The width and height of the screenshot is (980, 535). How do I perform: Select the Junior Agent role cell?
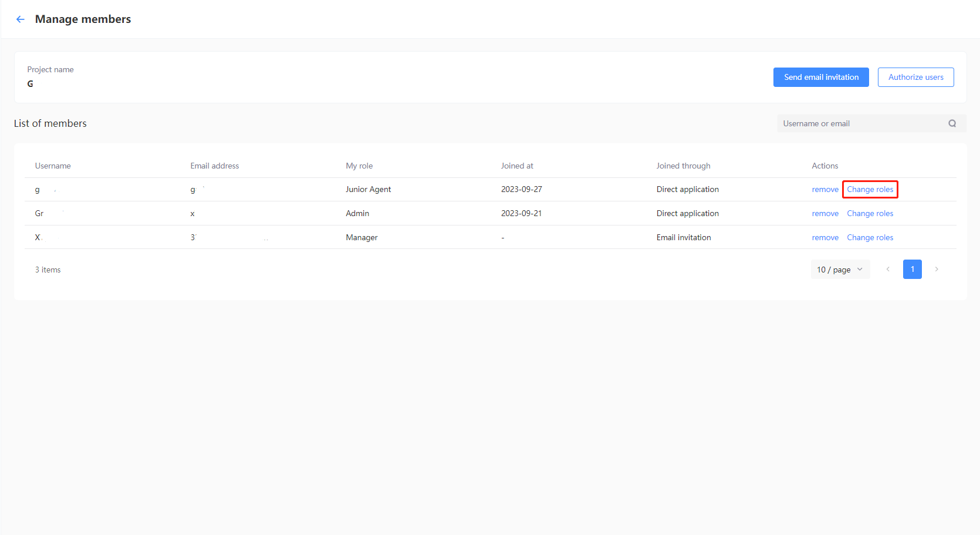(x=369, y=190)
